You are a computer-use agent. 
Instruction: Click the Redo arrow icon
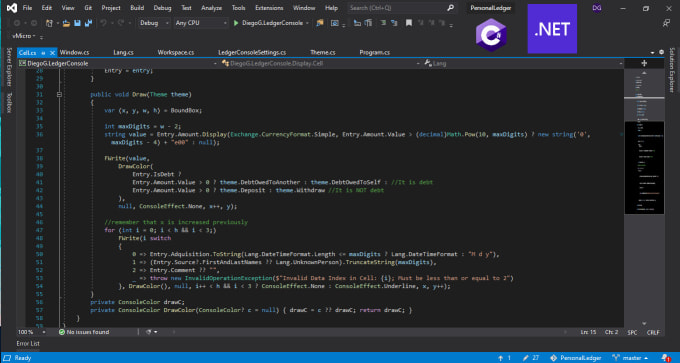pyautogui.click(x=121, y=23)
